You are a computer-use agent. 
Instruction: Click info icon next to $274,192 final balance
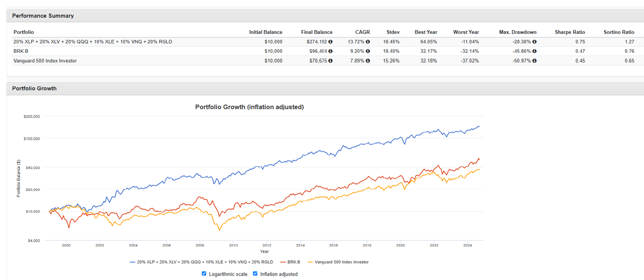point(330,42)
